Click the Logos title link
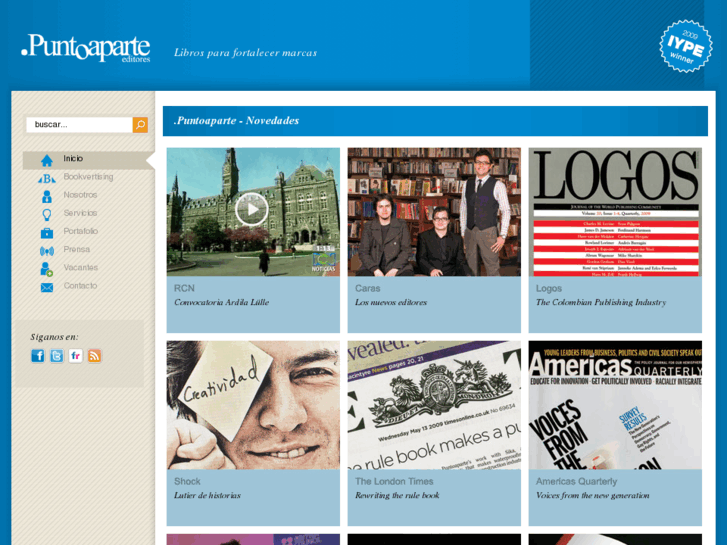Screen dimensions: 727x545 (x=549, y=289)
